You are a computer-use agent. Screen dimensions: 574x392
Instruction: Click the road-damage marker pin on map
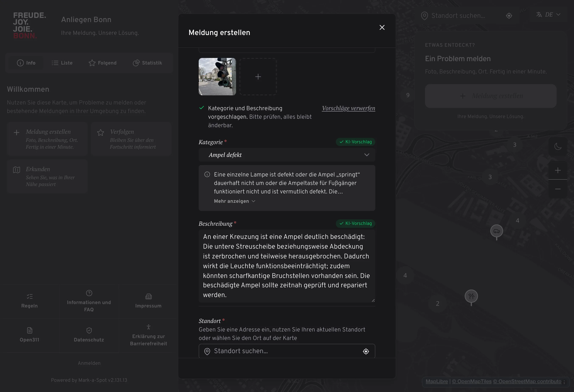click(x=471, y=297)
